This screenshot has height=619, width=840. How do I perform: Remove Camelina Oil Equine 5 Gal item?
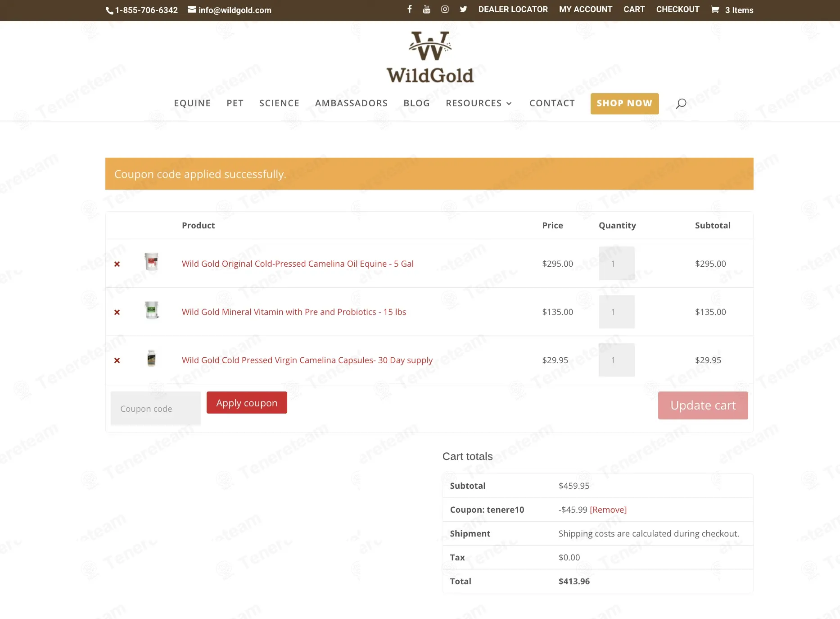coord(117,264)
